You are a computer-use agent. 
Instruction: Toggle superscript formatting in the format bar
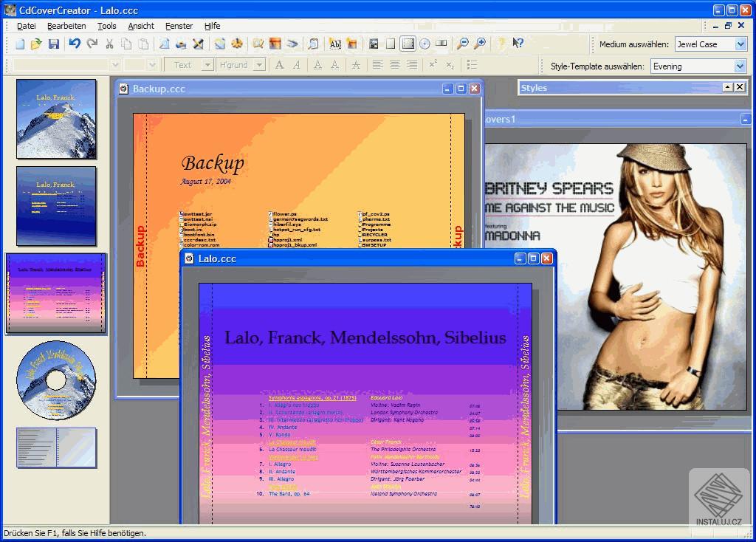(432, 65)
